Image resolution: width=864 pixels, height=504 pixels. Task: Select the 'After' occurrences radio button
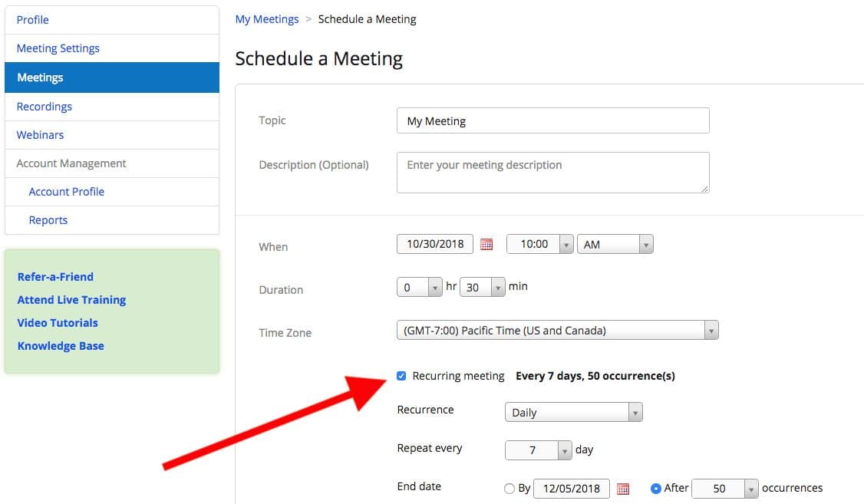click(x=656, y=489)
